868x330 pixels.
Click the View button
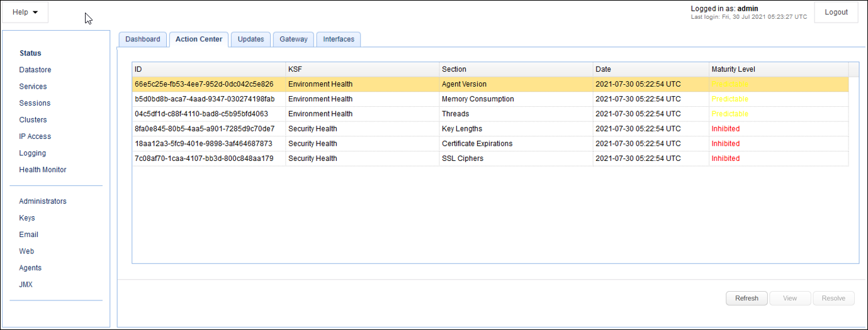coord(790,298)
